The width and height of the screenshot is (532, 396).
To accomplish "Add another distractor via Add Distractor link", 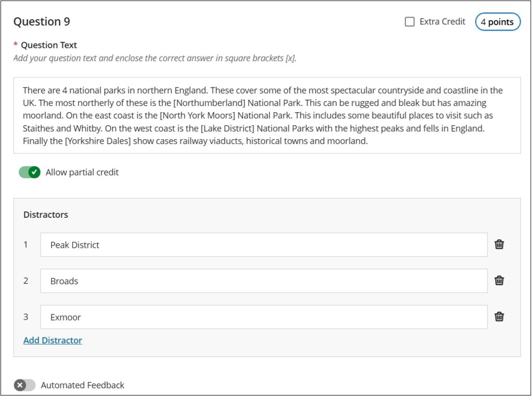I will (x=52, y=340).
